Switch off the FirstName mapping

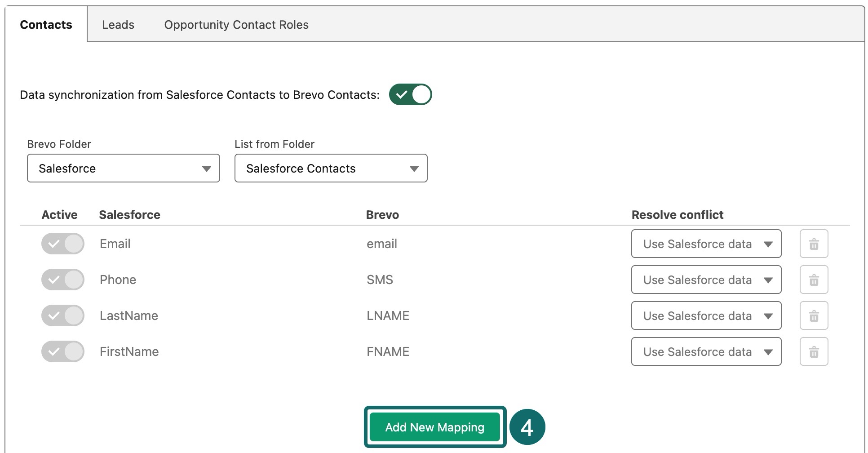(63, 351)
